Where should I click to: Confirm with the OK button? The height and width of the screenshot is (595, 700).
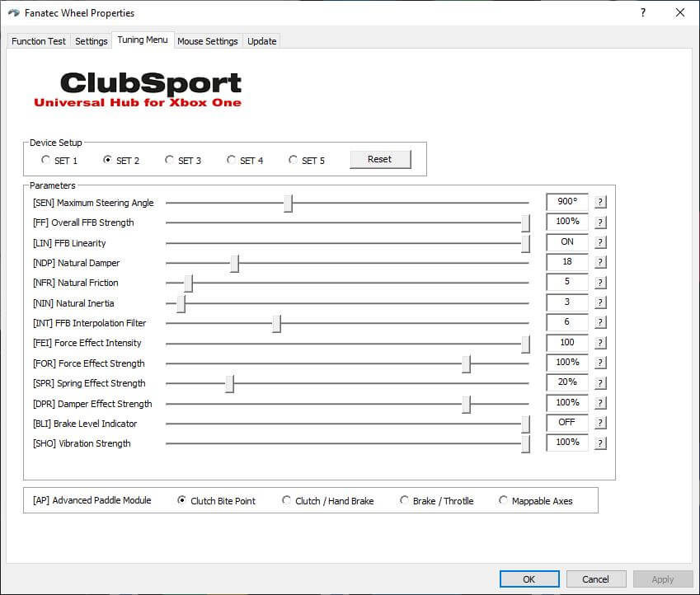(529, 579)
